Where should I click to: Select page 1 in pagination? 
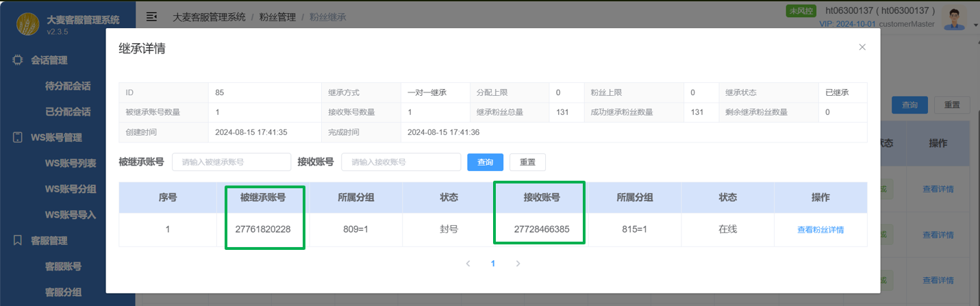point(493,264)
